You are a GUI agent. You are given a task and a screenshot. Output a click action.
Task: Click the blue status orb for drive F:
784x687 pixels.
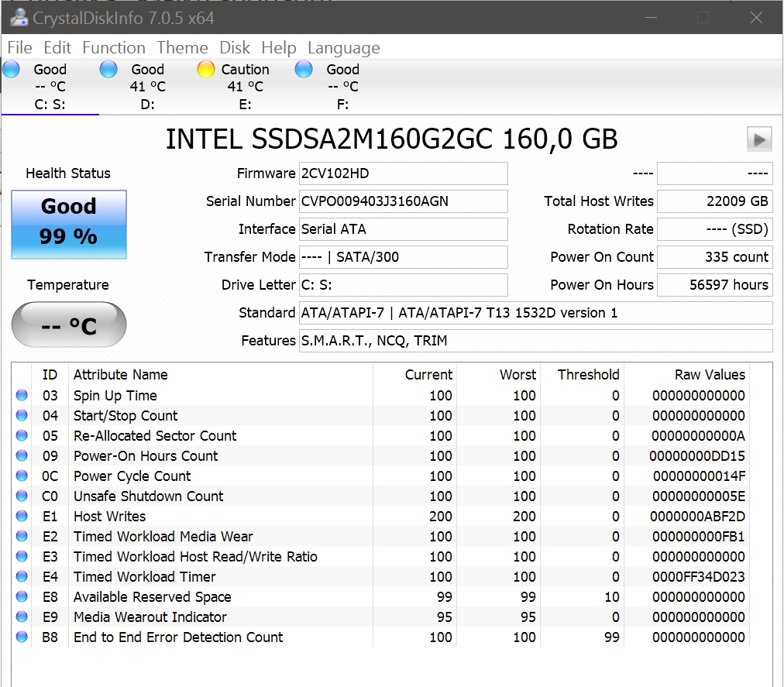point(304,70)
